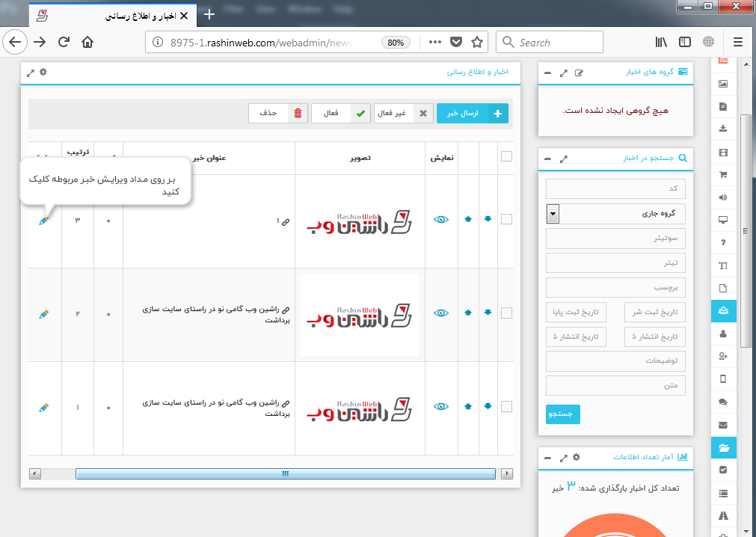The height and width of the screenshot is (537, 756).
Task: Open the highlighted folder sidebar icon
Action: [723, 448]
